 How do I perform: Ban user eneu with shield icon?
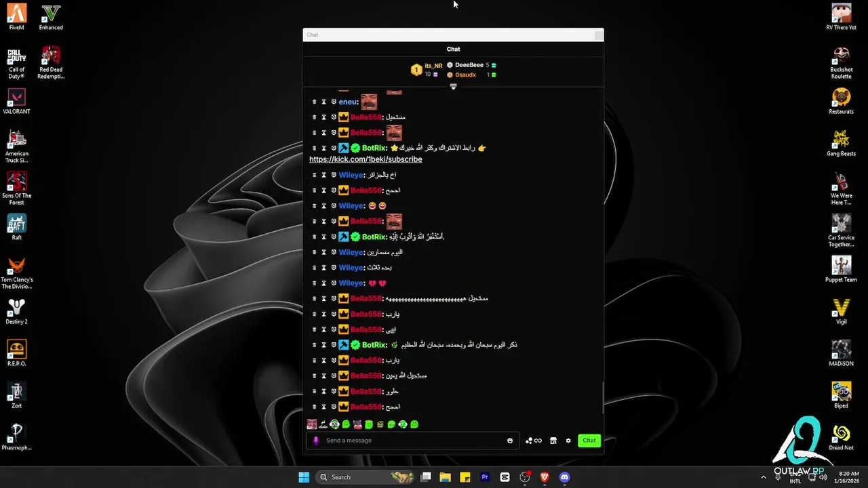pyautogui.click(x=334, y=102)
